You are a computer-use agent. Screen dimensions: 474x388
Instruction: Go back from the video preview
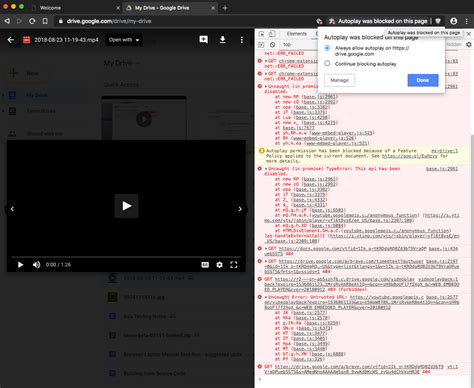[11, 40]
